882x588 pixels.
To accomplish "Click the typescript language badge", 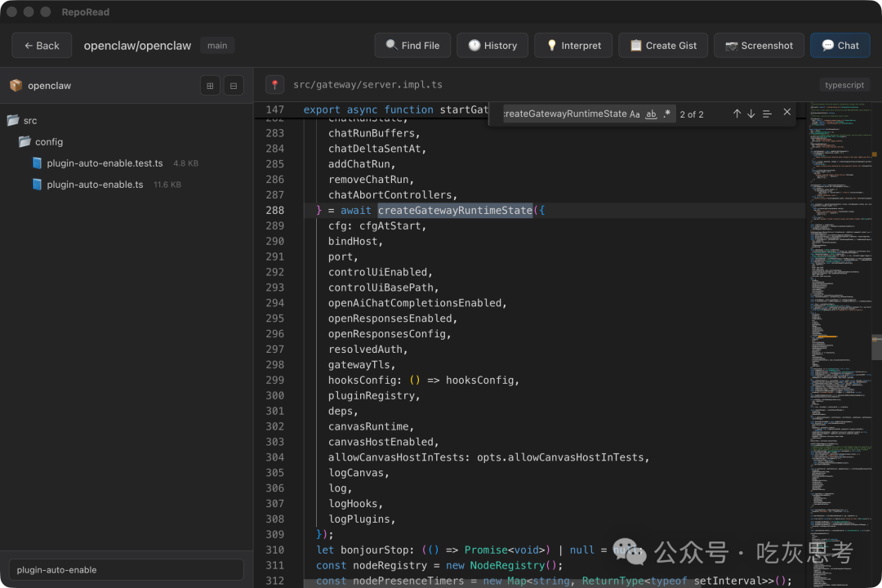I will (x=844, y=85).
